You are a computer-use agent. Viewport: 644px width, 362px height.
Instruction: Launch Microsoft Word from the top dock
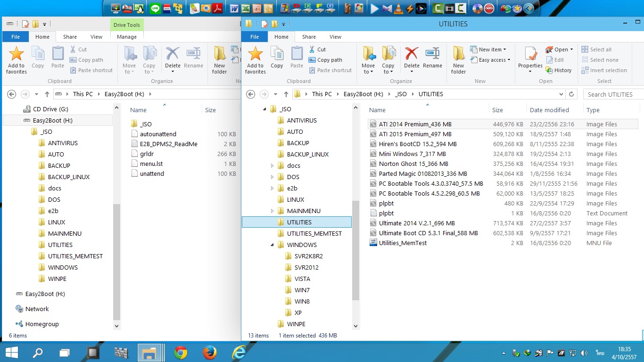tap(234, 8)
